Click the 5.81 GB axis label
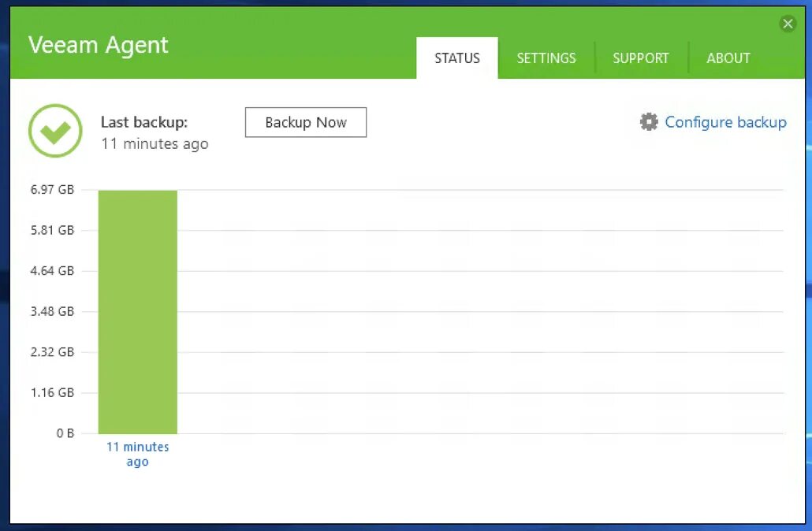Screen dimensions: 812x531 [x=52, y=230]
